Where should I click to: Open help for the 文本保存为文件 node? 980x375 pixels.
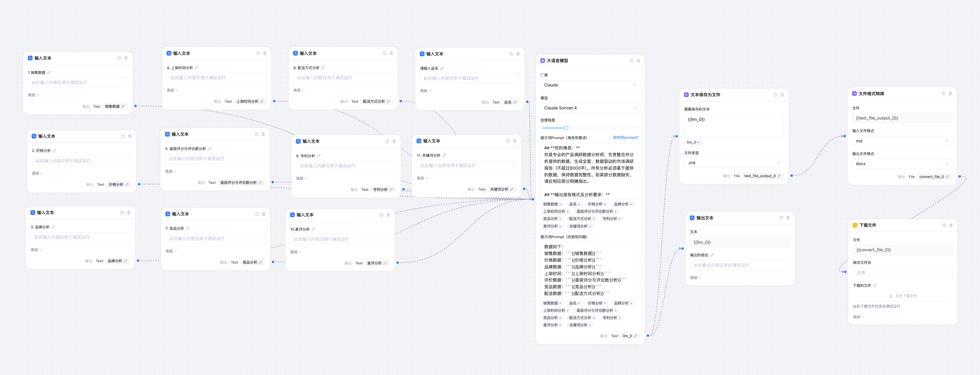775,95
